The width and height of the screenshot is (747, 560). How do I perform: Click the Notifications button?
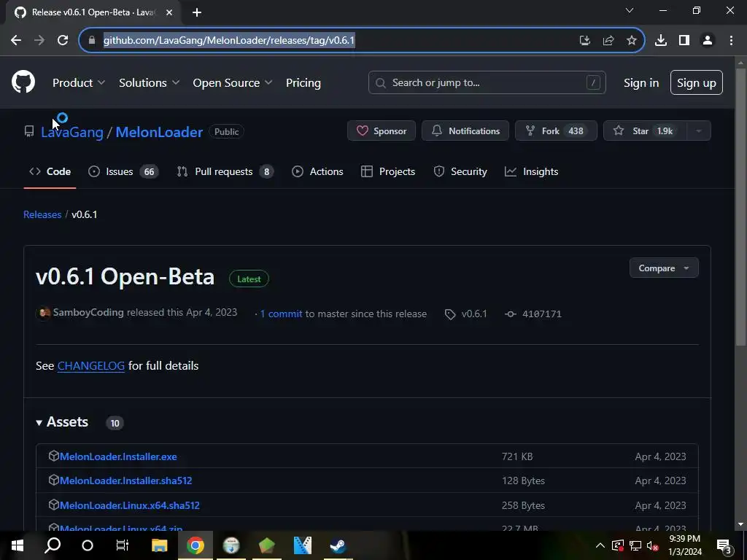click(x=465, y=131)
